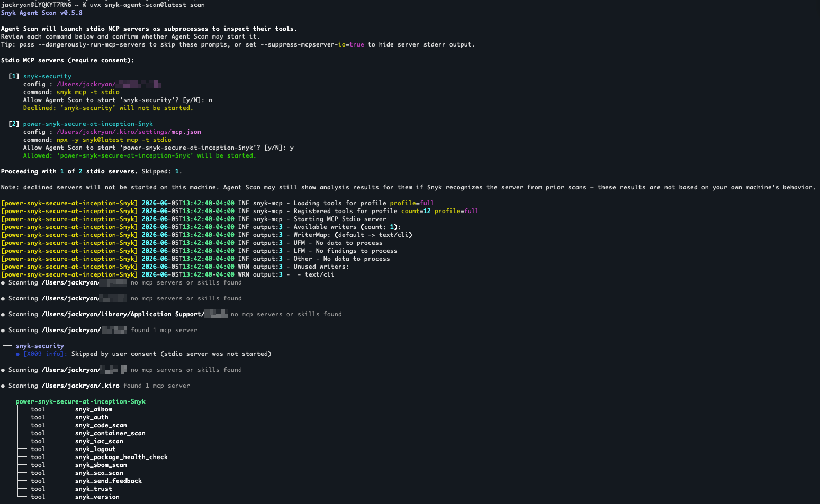
Task: Click '--suppress-mcpserver-io=true' option text
Action: pyautogui.click(x=312, y=44)
